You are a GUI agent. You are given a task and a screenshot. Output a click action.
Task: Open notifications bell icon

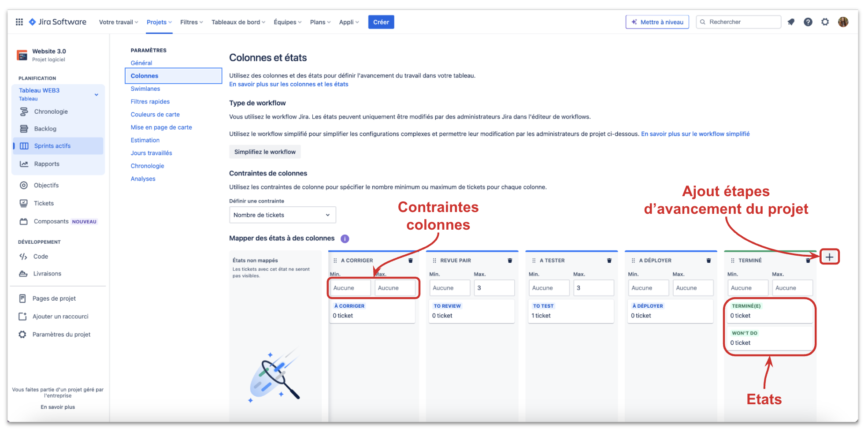pyautogui.click(x=791, y=22)
